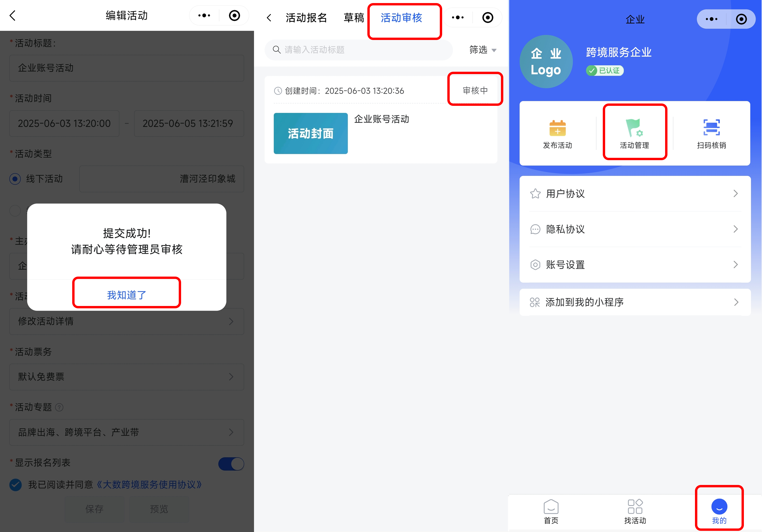Click the star icon next to 用户协议
Screen dimensions: 762x532
click(x=535, y=194)
